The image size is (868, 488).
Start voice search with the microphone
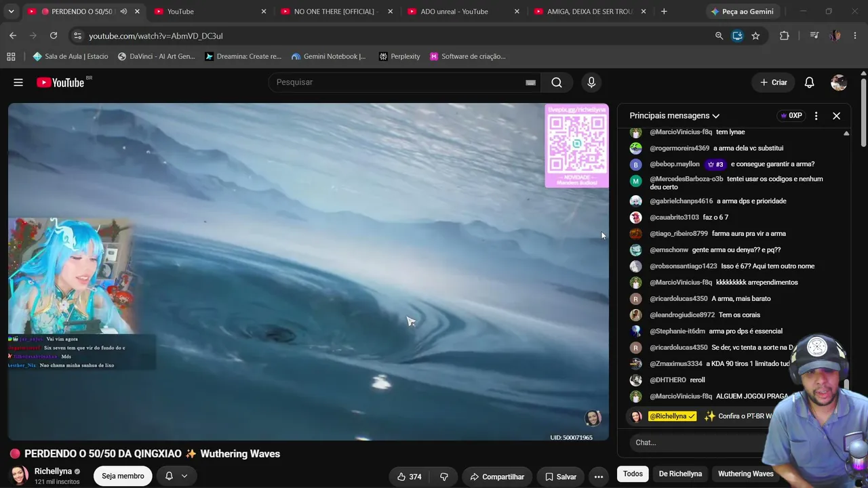(x=591, y=83)
